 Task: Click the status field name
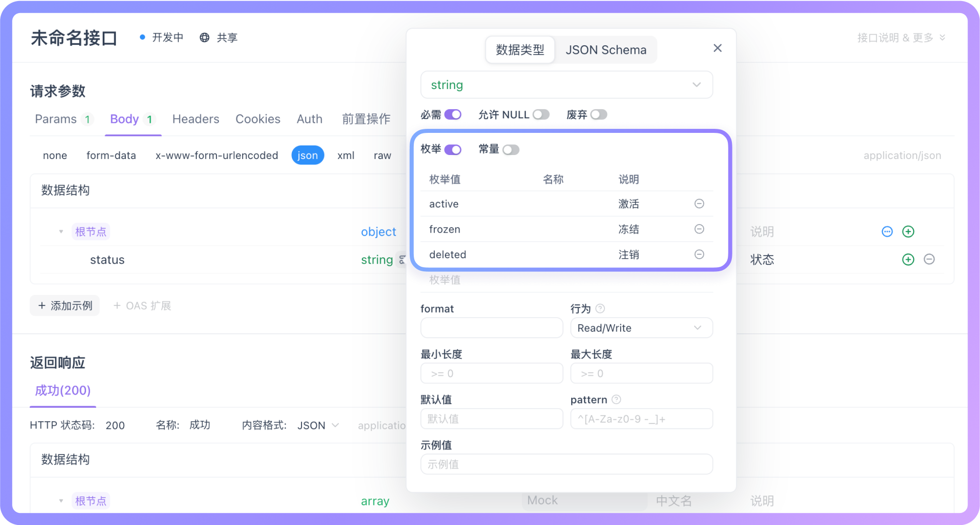pyautogui.click(x=107, y=260)
